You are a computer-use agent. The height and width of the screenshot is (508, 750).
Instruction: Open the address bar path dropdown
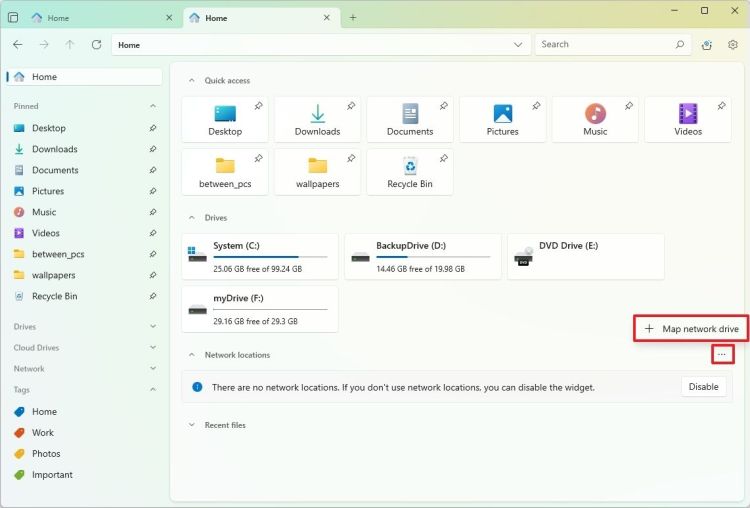517,45
